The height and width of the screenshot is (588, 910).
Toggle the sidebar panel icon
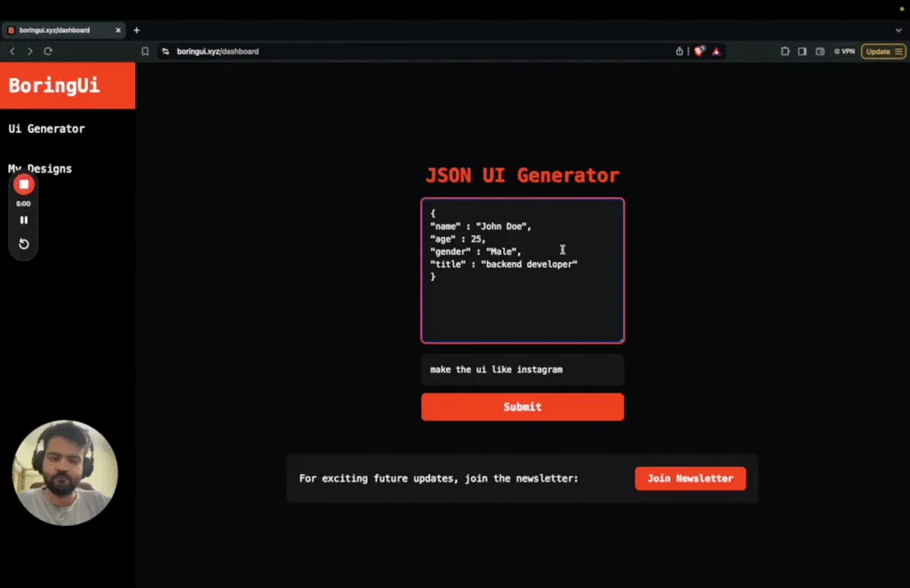[x=819, y=51]
